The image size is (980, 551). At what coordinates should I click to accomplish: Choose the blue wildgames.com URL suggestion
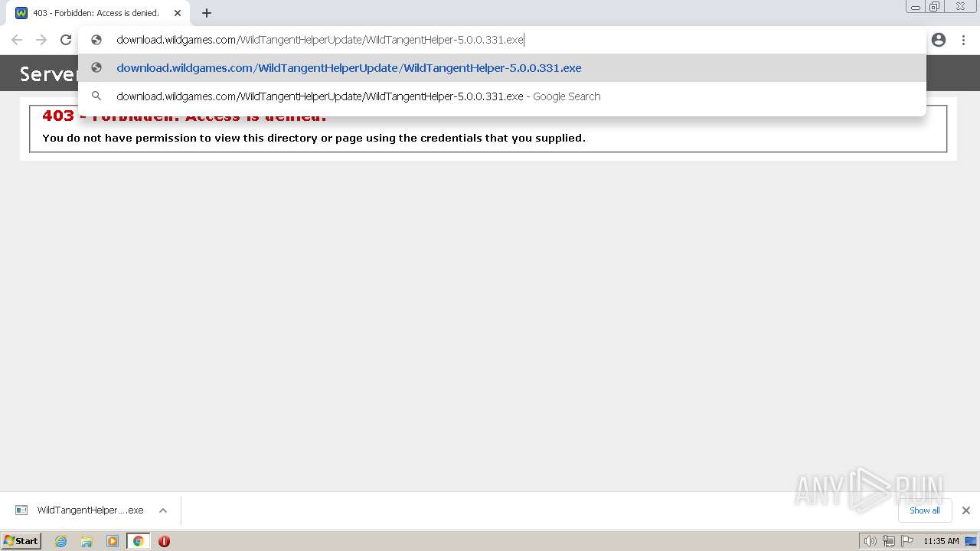pos(502,68)
